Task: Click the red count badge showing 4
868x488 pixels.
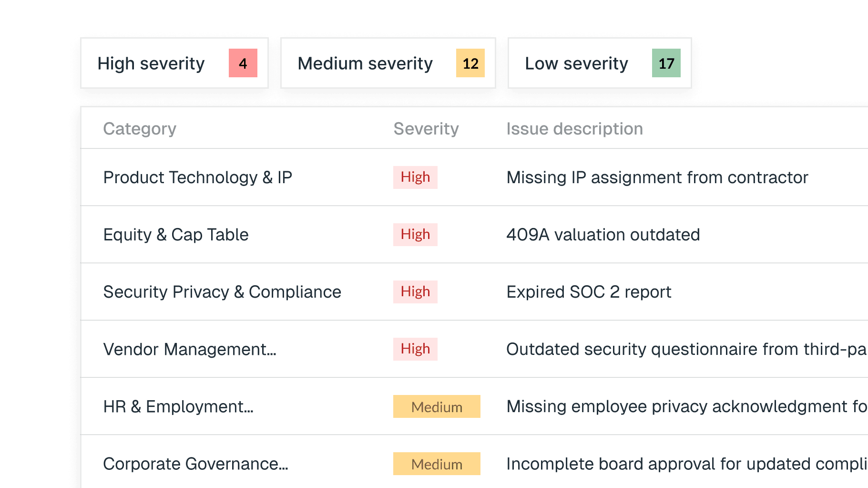Action: click(242, 63)
